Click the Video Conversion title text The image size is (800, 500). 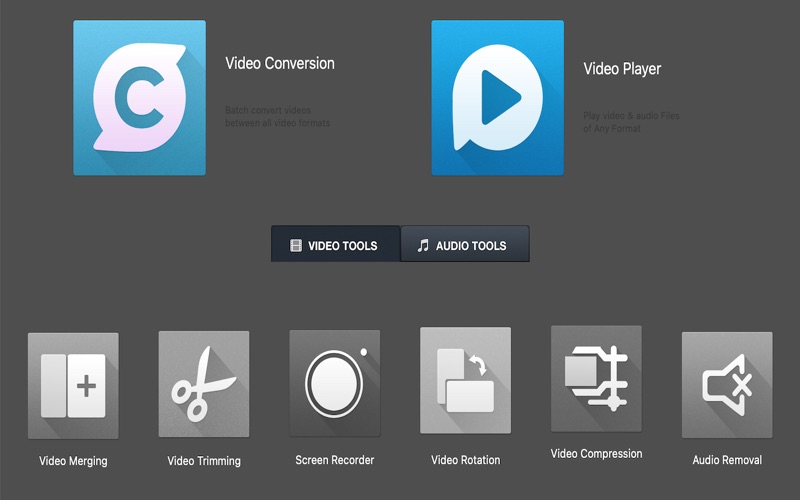point(280,64)
